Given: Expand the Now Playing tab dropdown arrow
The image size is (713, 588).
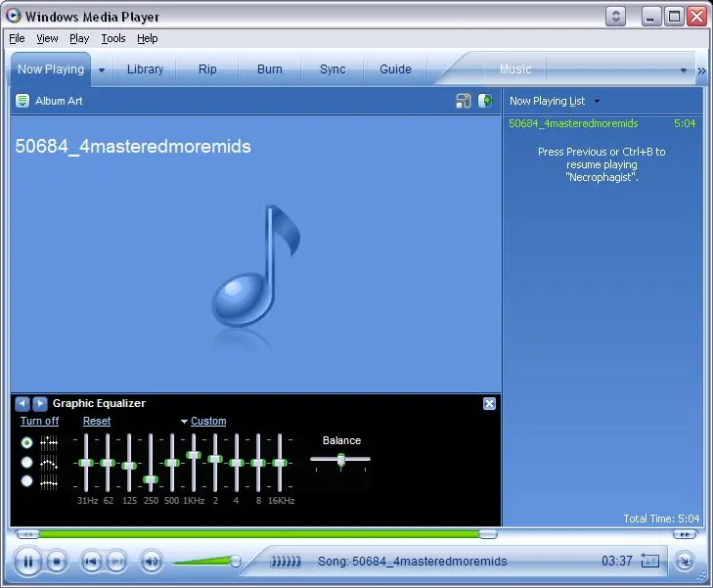Looking at the screenshot, I should [x=102, y=70].
